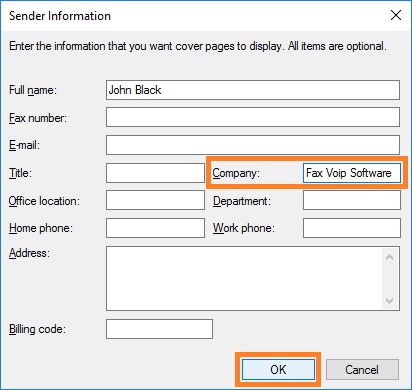Click the Cancel button
This screenshot has height=390, width=412.
point(362,369)
